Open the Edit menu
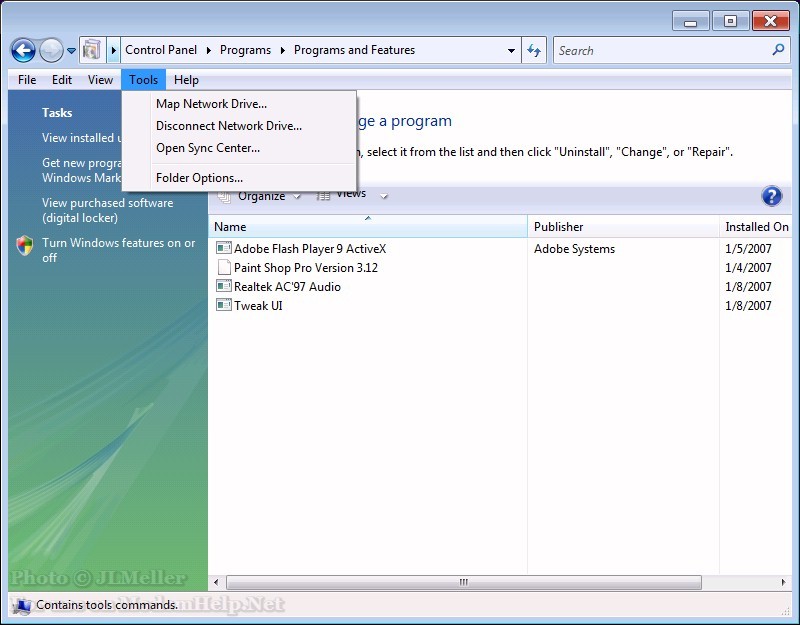800x625 pixels. tap(62, 80)
